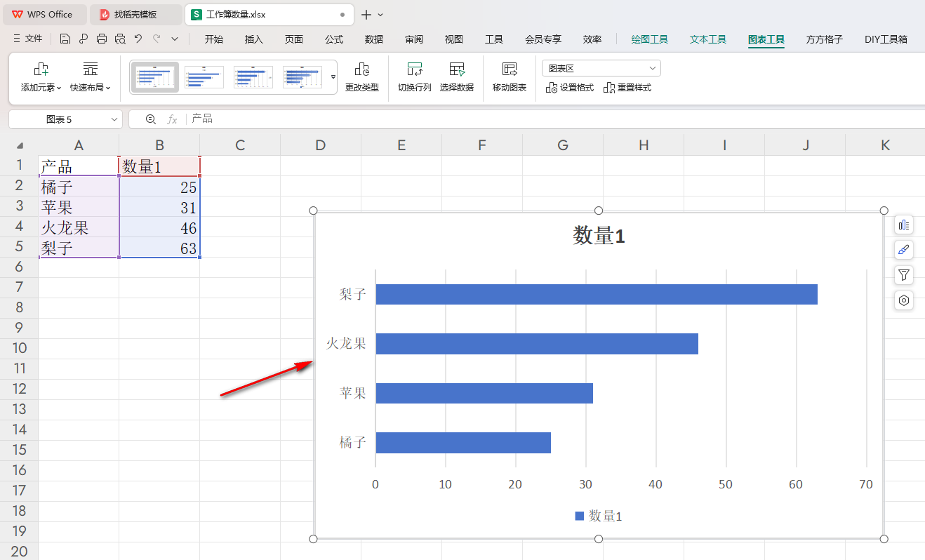Switch to the 数据 ribbon tab
The image size is (925, 560).
(x=374, y=39)
